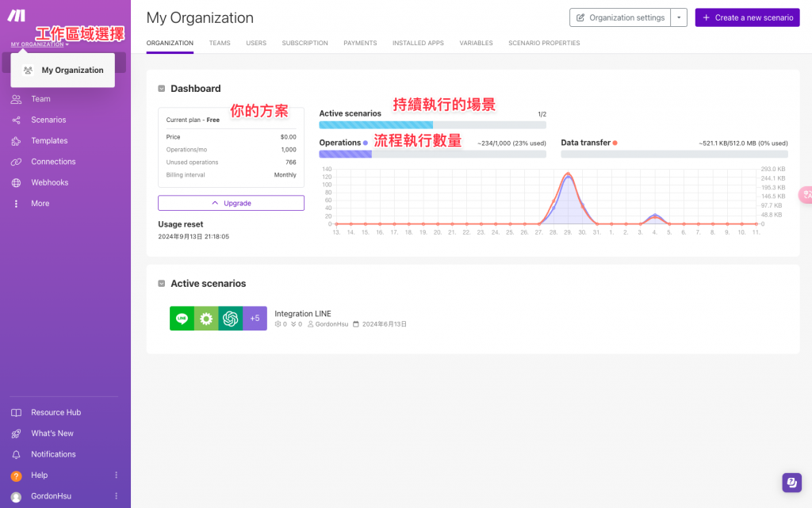Open GordonHsu profile options menu
Viewport: 812px width, 508px height.
tap(116, 496)
